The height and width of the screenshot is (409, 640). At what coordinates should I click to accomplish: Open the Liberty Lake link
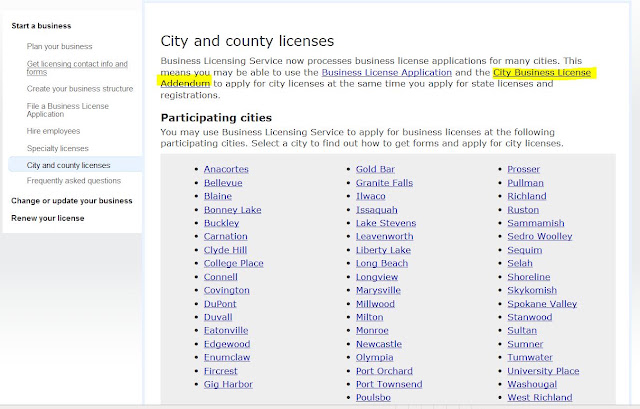(x=383, y=250)
